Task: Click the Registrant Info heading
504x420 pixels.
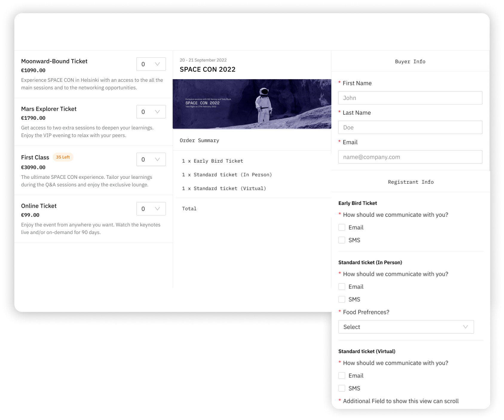Action: 411,182
